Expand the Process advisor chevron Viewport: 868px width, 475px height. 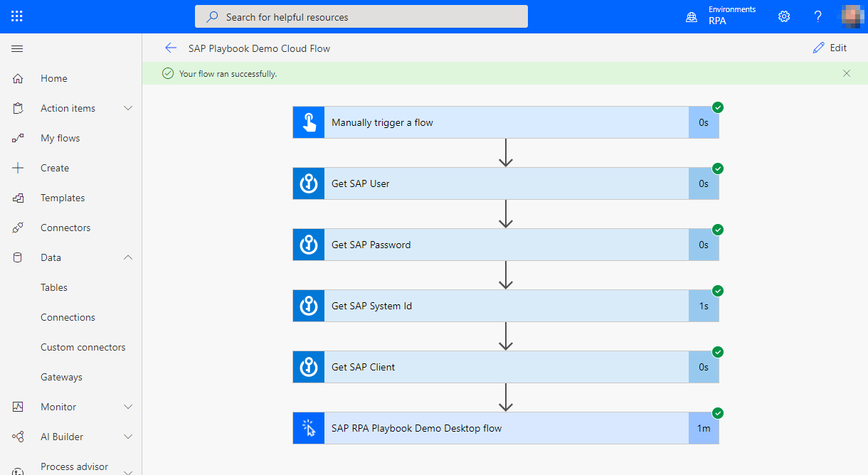[x=128, y=471]
